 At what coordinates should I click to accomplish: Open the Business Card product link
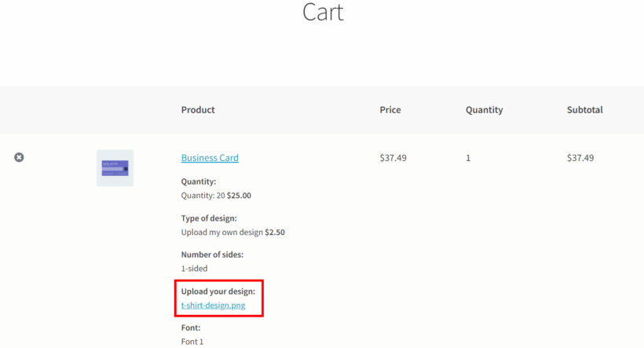click(x=210, y=158)
